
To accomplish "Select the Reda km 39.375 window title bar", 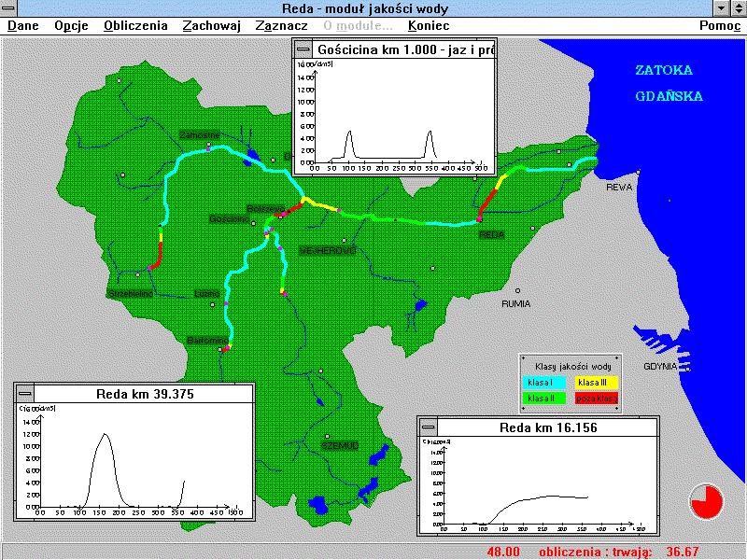I will point(144,394).
